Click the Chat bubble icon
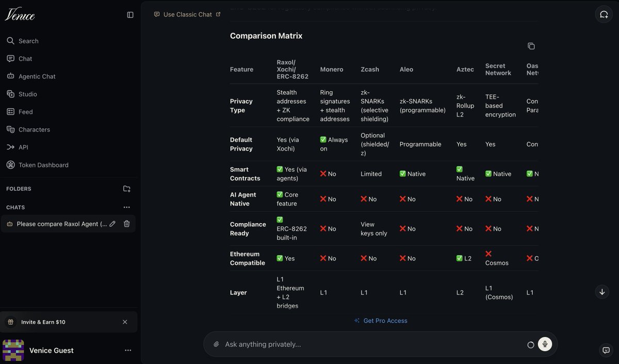 tap(10, 59)
